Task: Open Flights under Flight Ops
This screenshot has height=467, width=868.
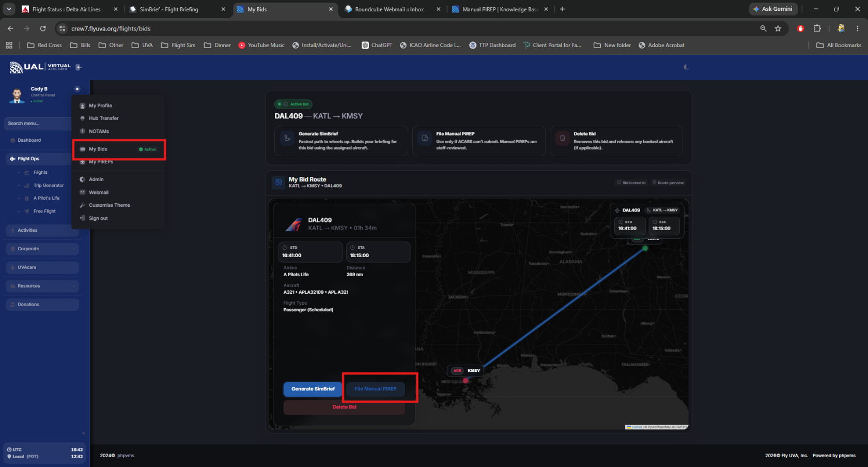Action: [x=40, y=172]
